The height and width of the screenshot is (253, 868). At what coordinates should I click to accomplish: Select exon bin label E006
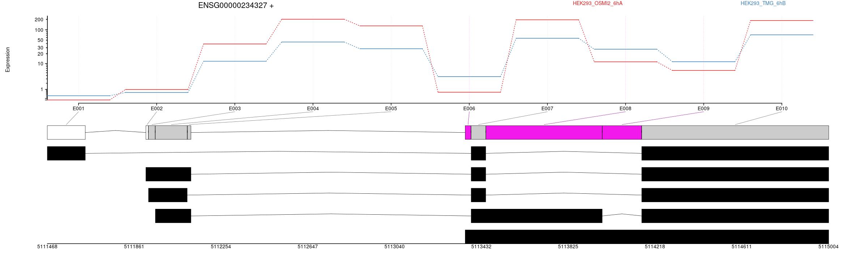(x=469, y=108)
